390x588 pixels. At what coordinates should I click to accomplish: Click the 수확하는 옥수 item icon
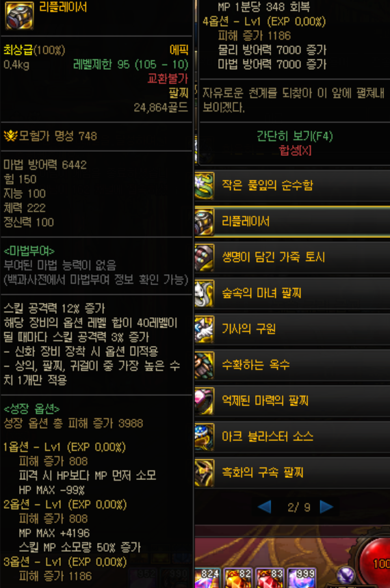coord(205,365)
